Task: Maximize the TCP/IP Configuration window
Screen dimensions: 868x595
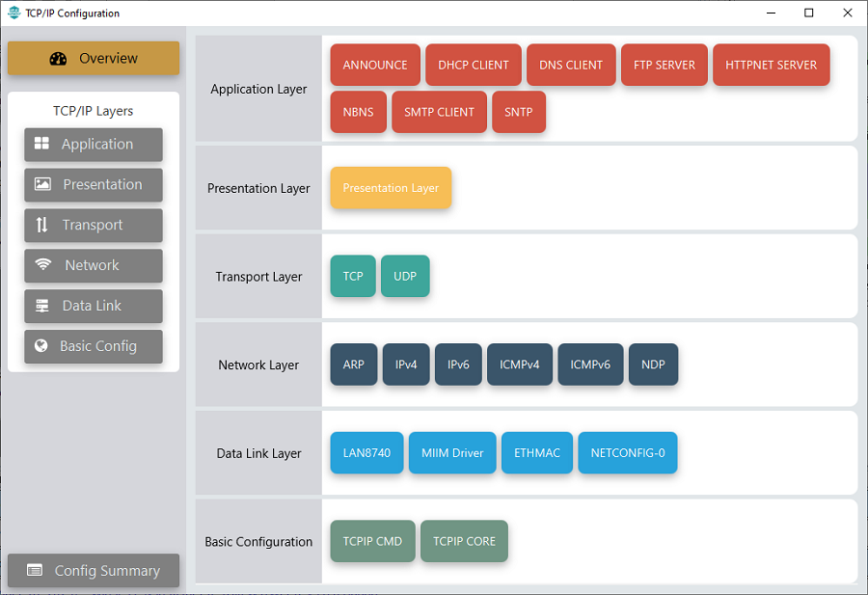Action: [808, 13]
